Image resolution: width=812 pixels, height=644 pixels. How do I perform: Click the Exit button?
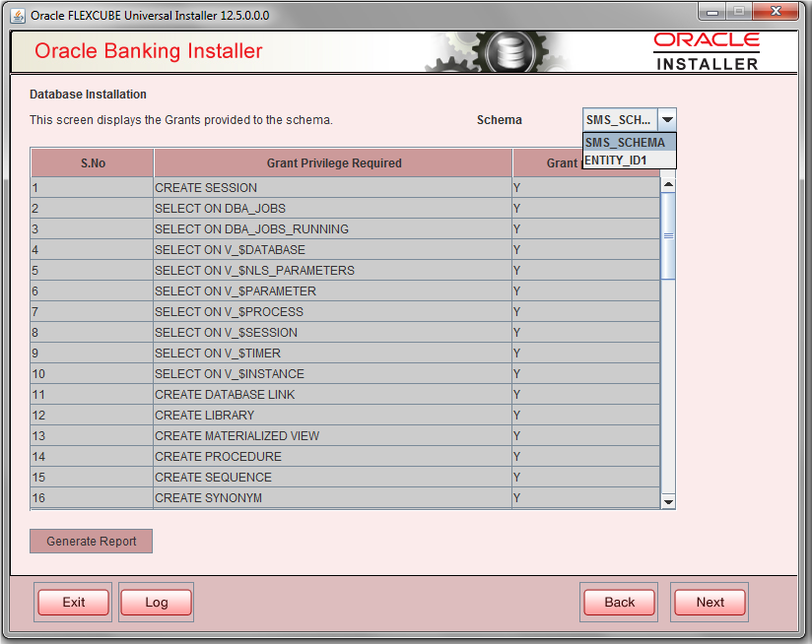[x=73, y=602]
